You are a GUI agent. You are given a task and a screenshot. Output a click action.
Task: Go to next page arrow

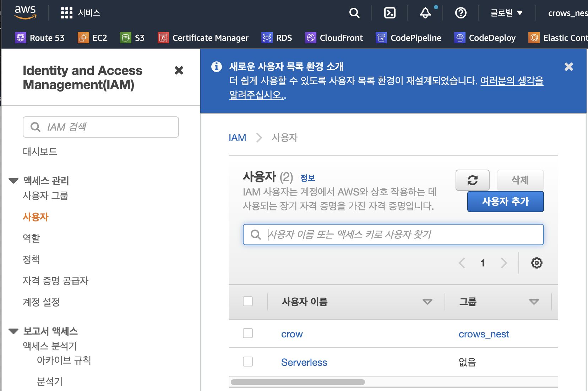point(504,263)
